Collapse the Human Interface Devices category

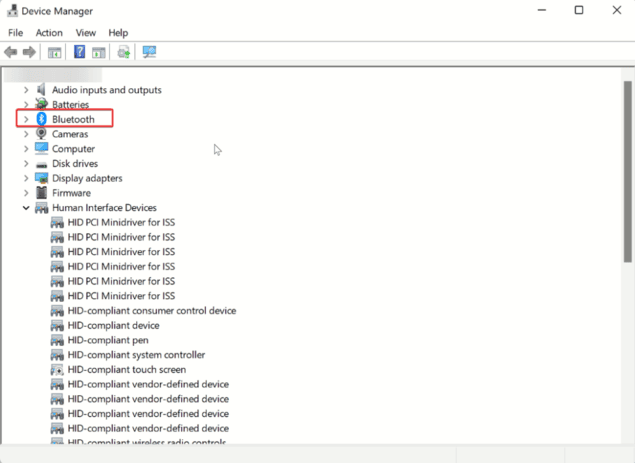click(26, 208)
